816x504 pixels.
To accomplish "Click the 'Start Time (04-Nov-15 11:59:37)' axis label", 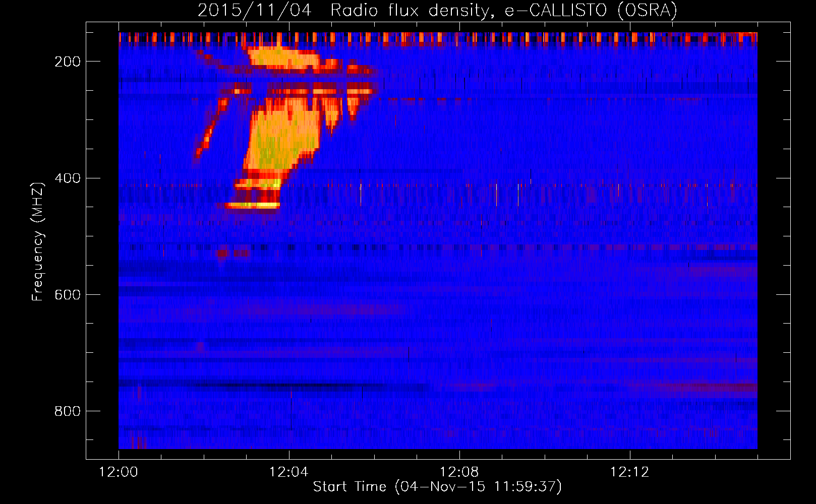I will pyautogui.click(x=437, y=487).
